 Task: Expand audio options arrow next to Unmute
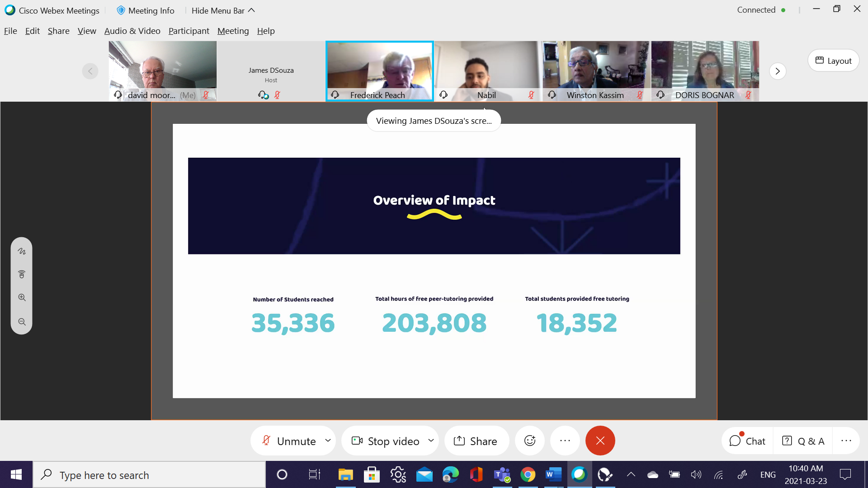(328, 440)
